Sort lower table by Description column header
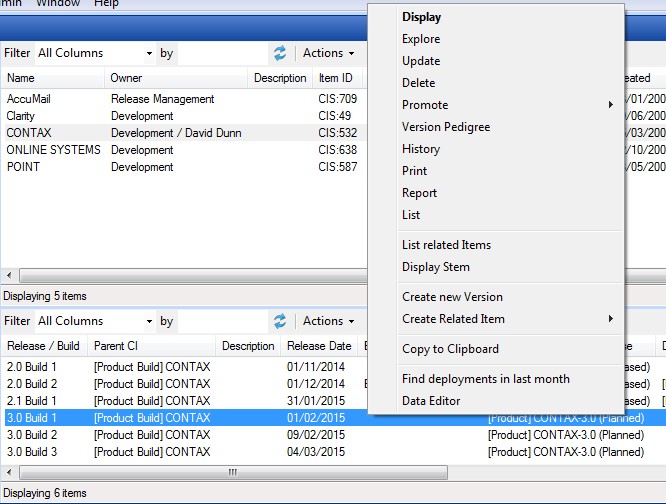This screenshot has width=666, height=504. (x=248, y=346)
